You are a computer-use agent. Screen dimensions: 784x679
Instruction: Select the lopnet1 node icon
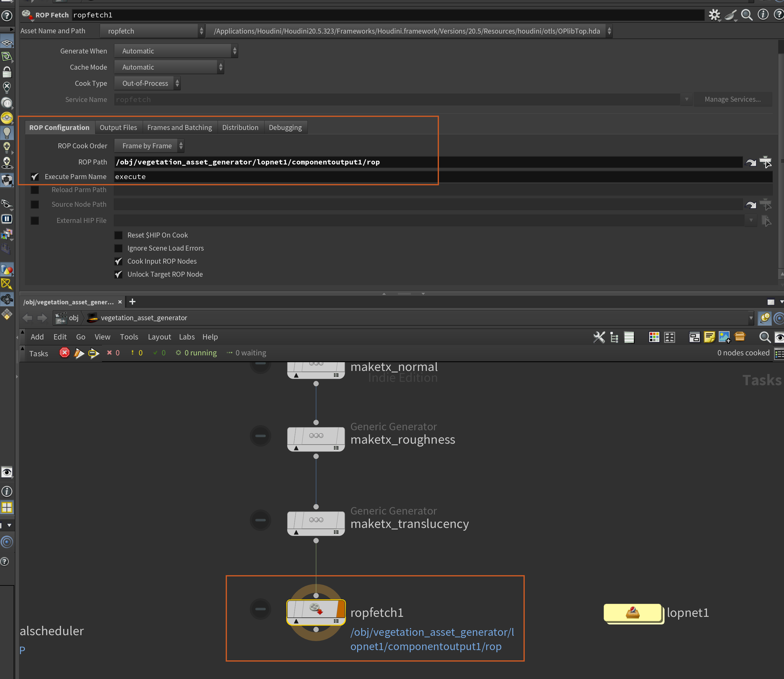(x=632, y=612)
